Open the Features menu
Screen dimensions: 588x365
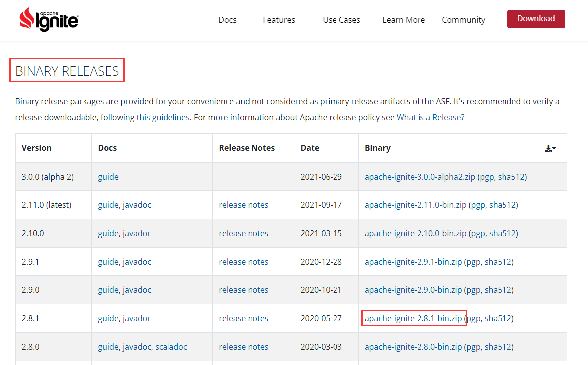tap(279, 20)
